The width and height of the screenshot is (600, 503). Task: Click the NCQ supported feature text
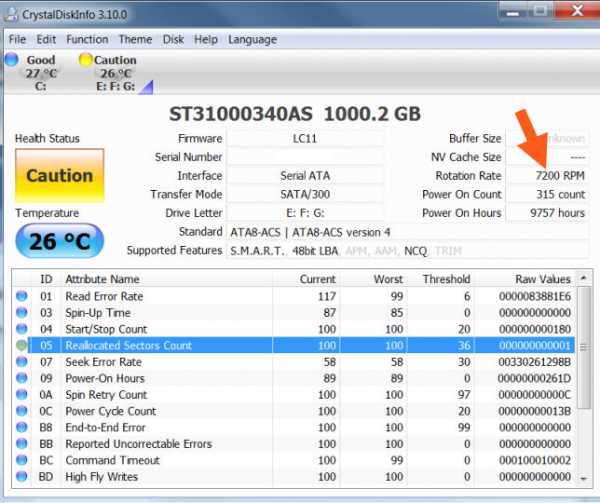(416, 251)
